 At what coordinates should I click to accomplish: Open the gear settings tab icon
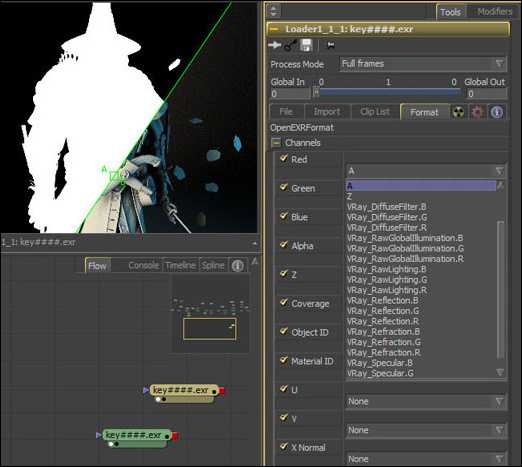coord(477,112)
